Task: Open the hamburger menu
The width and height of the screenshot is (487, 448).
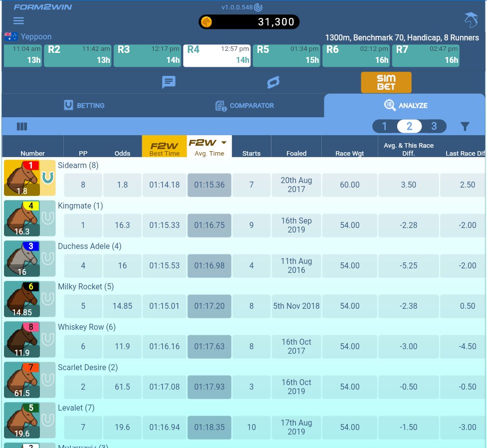Action: tap(18, 21)
